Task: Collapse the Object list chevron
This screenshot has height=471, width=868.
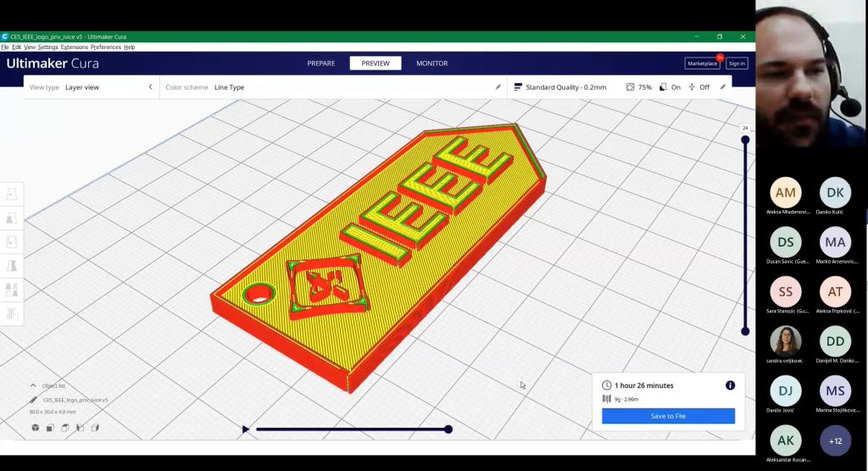Action: click(33, 385)
